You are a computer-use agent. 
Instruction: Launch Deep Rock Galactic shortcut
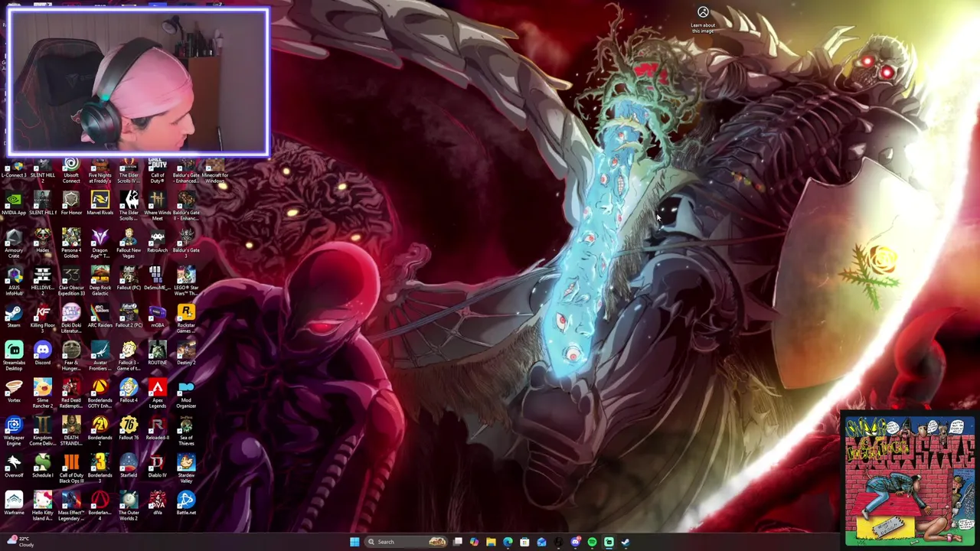[100, 282]
